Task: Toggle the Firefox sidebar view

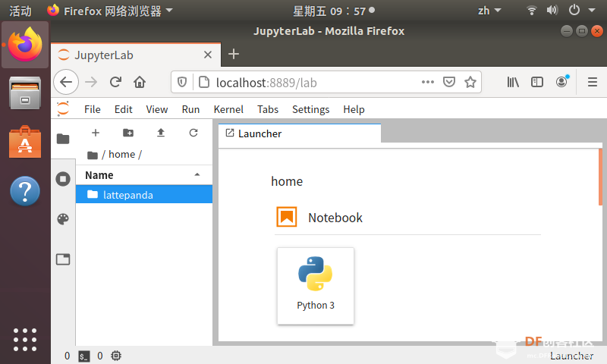Action: tap(537, 82)
